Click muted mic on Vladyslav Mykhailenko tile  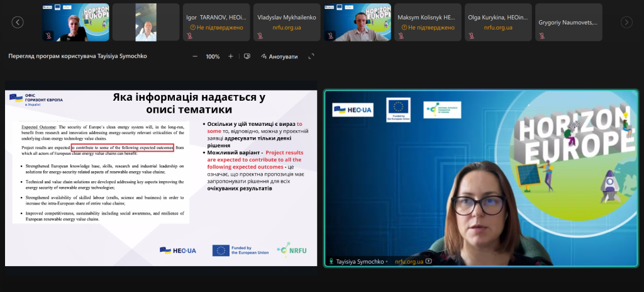pyautogui.click(x=260, y=36)
